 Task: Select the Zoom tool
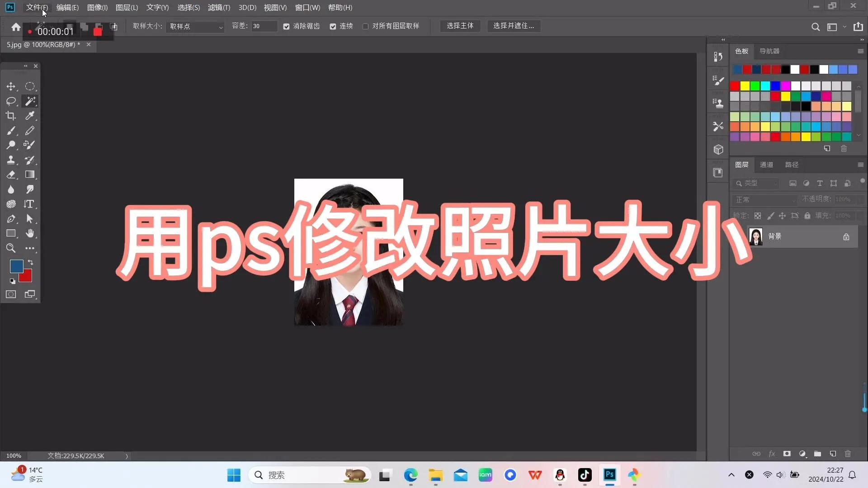click(x=11, y=248)
